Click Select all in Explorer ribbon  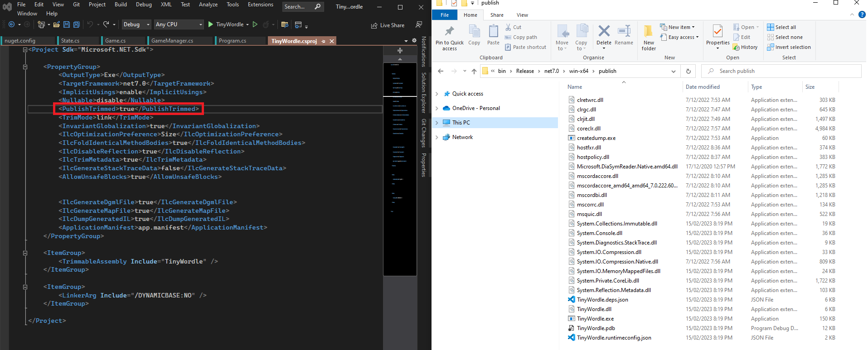(781, 27)
